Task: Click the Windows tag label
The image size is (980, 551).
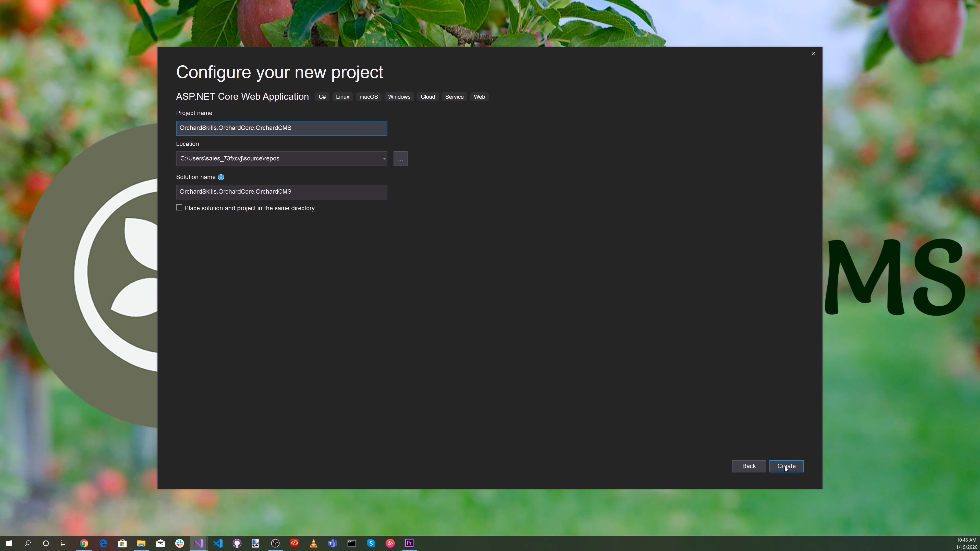Action: tap(399, 97)
